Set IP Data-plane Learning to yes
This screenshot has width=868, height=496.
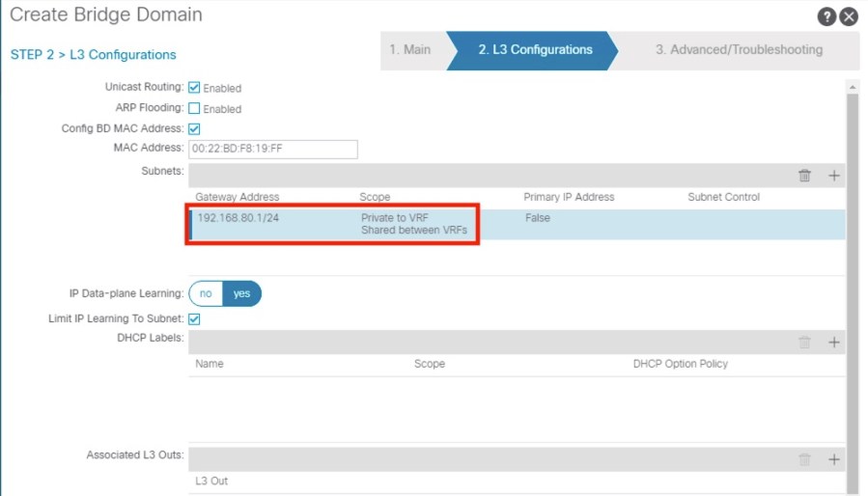(241, 293)
